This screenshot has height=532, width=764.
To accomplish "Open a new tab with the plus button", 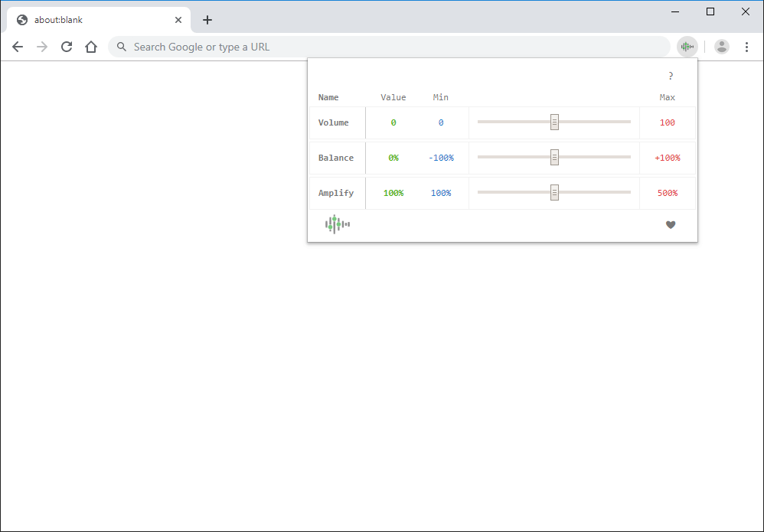I will point(207,20).
